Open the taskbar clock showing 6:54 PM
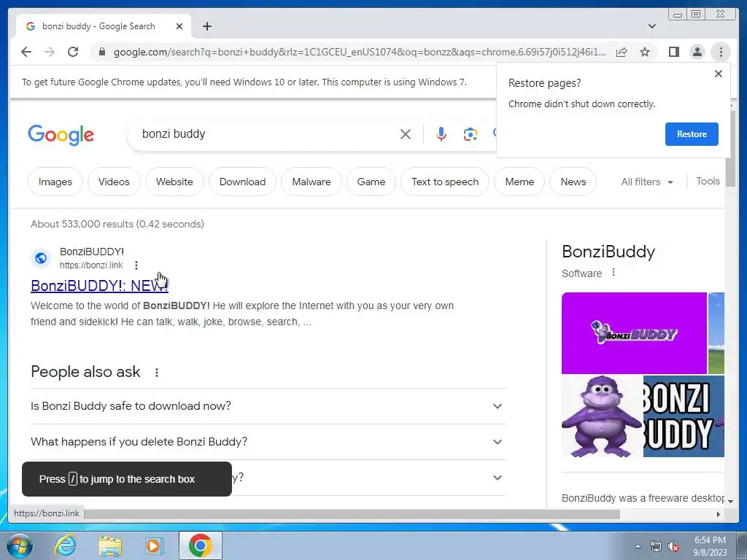Image resolution: width=747 pixels, height=560 pixels. click(x=710, y=546)
